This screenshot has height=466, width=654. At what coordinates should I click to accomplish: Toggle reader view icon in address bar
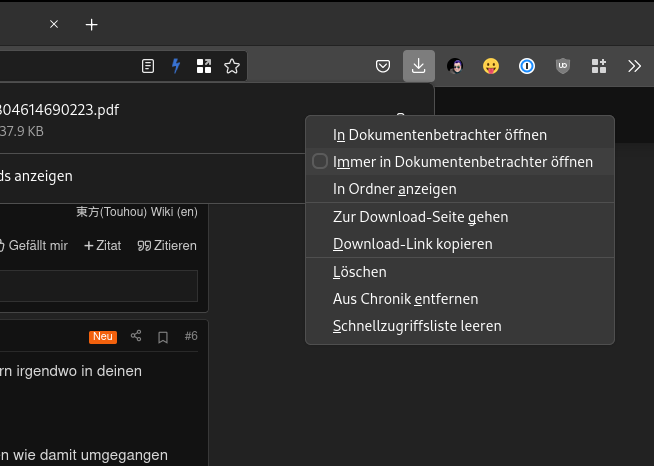[148, 66]
